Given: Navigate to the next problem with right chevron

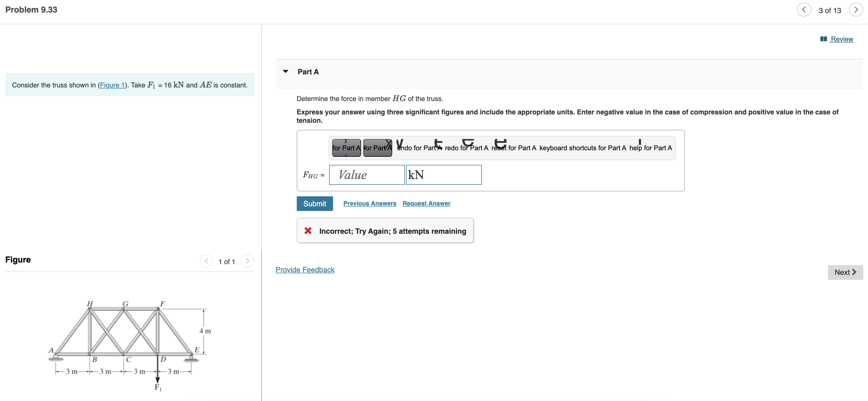Looking at the screenshot, I should pyautogui.click(x=856, y=10).
